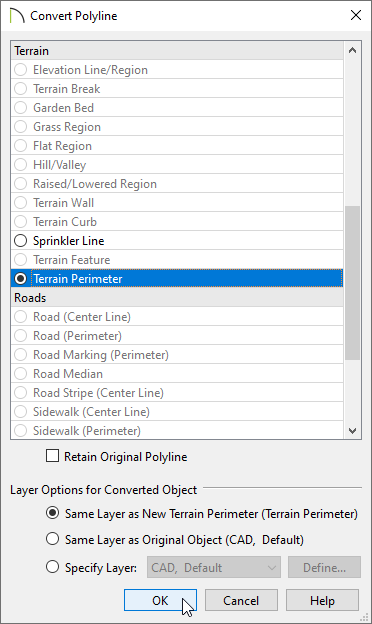
Task: Choose the Flat Region option
Action: tap(21, 146)
